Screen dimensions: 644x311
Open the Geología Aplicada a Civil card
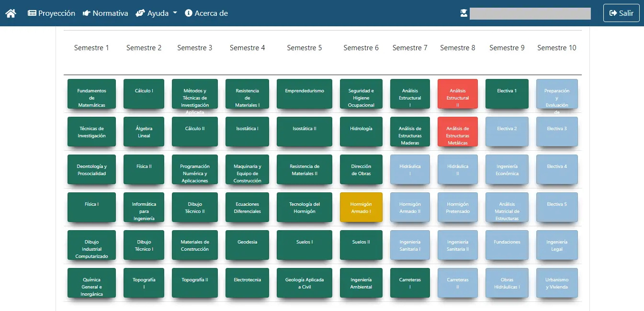[x=305, y=283]
